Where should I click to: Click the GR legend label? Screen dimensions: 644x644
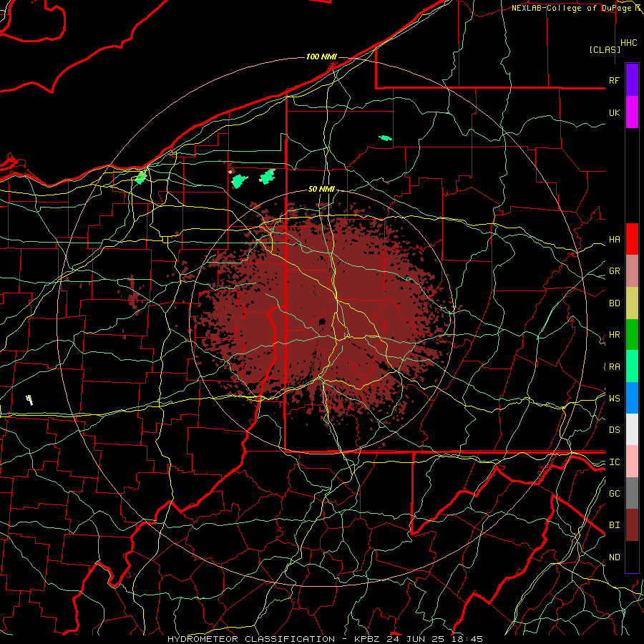tap(614, 271)
